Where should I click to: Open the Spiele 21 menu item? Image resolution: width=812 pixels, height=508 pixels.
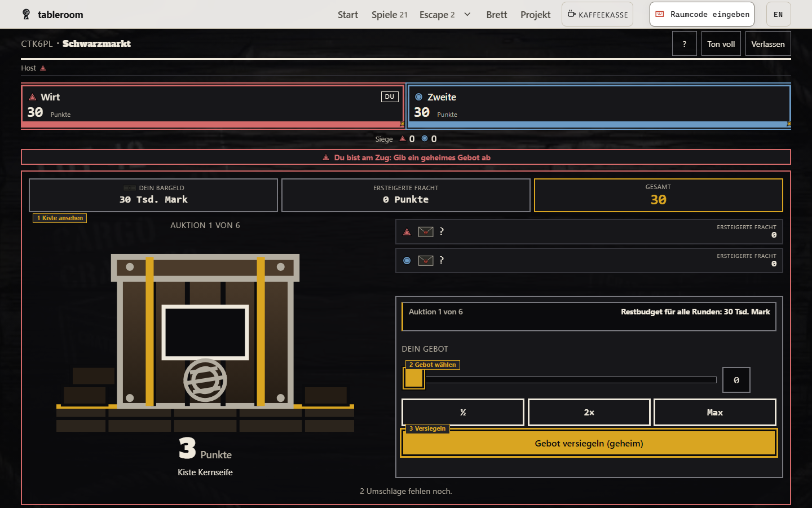[x=389, y=15]
